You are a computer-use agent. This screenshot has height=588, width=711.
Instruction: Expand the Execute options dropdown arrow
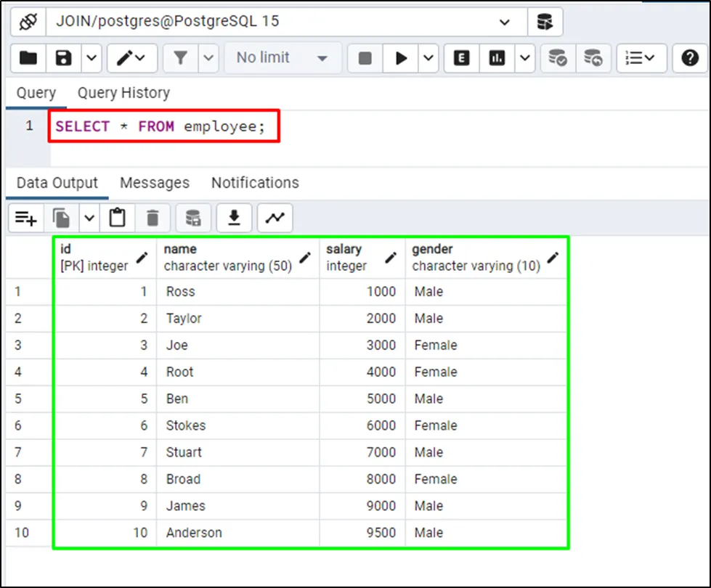pos(428,59)
